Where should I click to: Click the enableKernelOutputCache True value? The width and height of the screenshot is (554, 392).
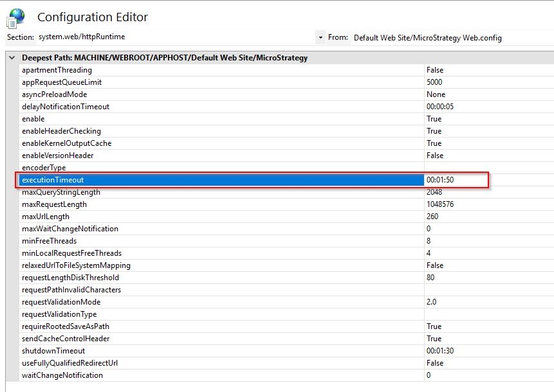point(434,143)
